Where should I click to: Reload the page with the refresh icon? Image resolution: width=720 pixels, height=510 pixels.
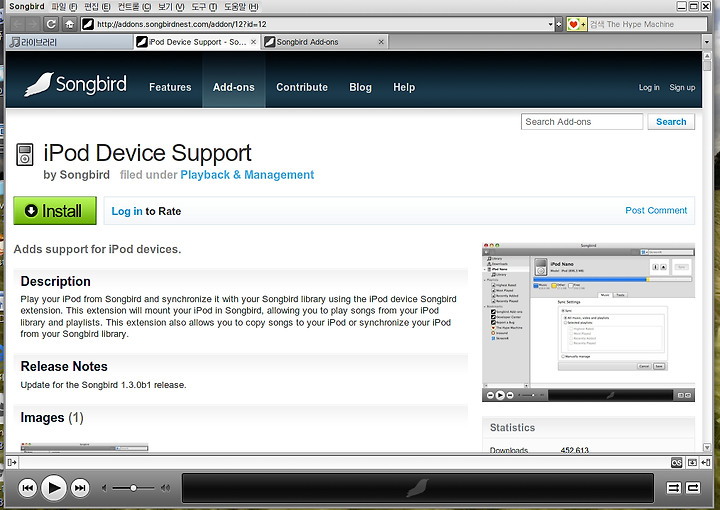tap(51, 24)
